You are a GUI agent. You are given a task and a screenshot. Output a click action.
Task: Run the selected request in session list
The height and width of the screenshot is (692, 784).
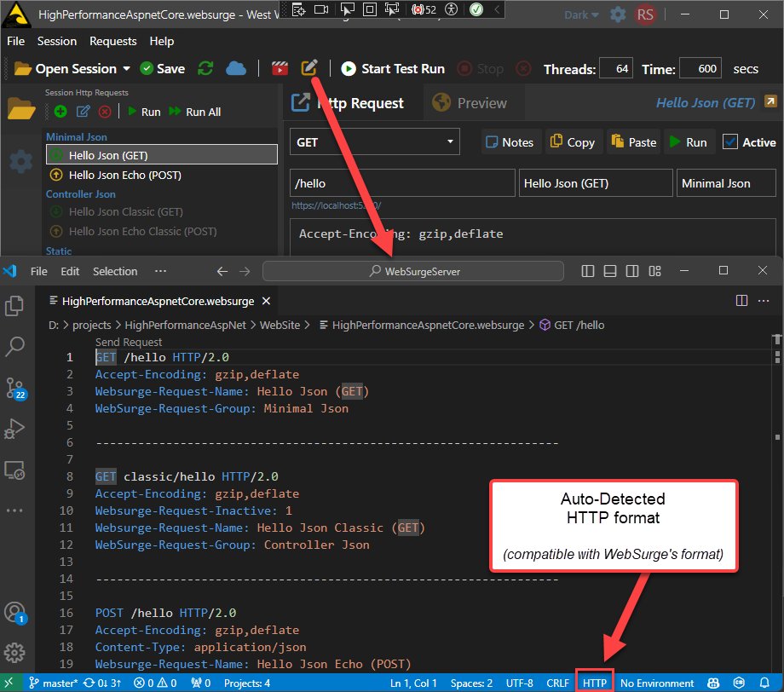coord(144,112)
